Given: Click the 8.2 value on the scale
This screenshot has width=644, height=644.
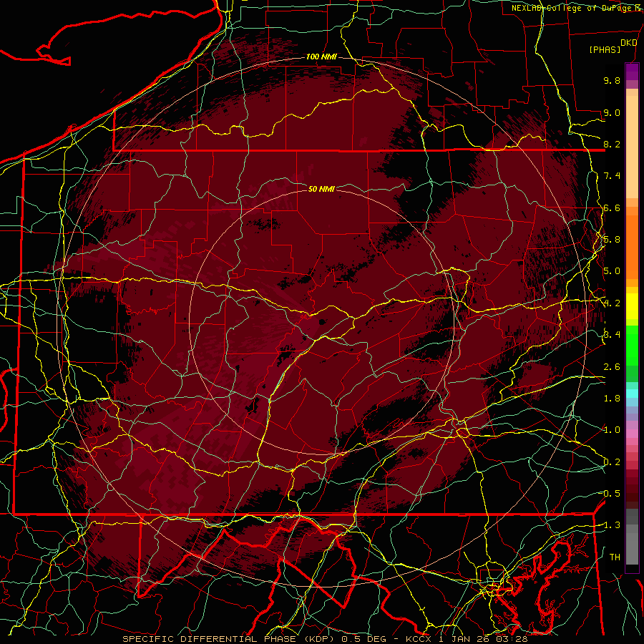Looking at the screenshot, I should pos(612,144).
